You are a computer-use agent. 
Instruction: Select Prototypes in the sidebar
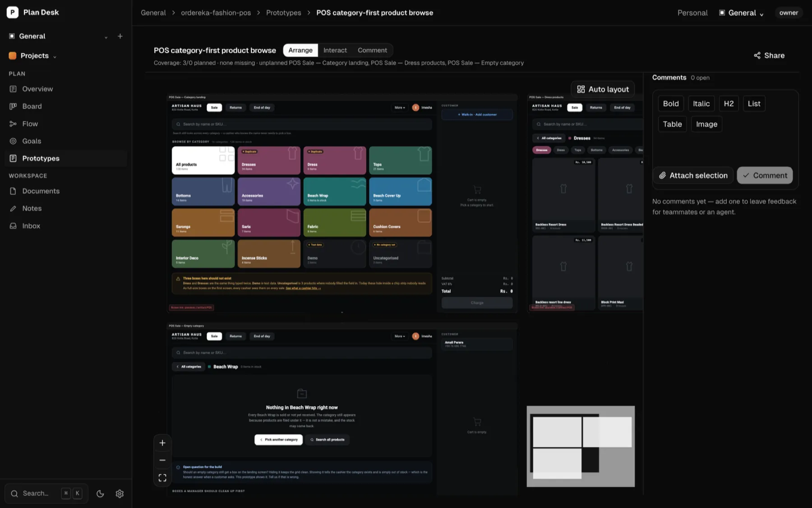pyautogui.click(x=66, y=158)
